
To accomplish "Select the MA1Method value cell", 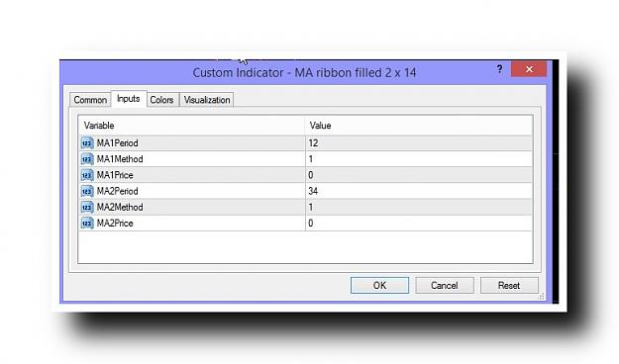I will [x=419, y=159].
